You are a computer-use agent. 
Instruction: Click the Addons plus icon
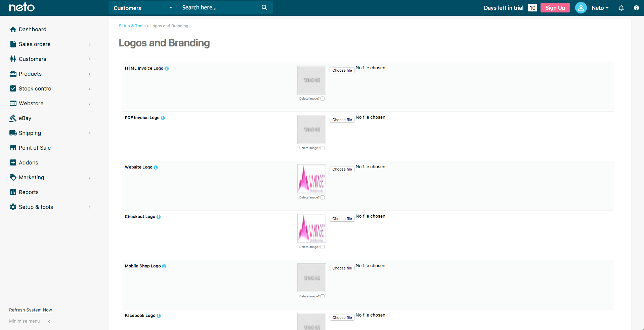click(x=13, y=162)
